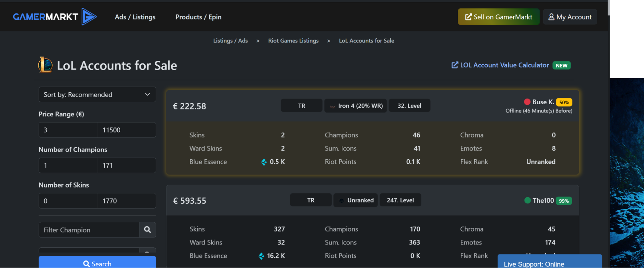
Task: Click the page vertical scrollbar
Action: [x=609, y=8]
